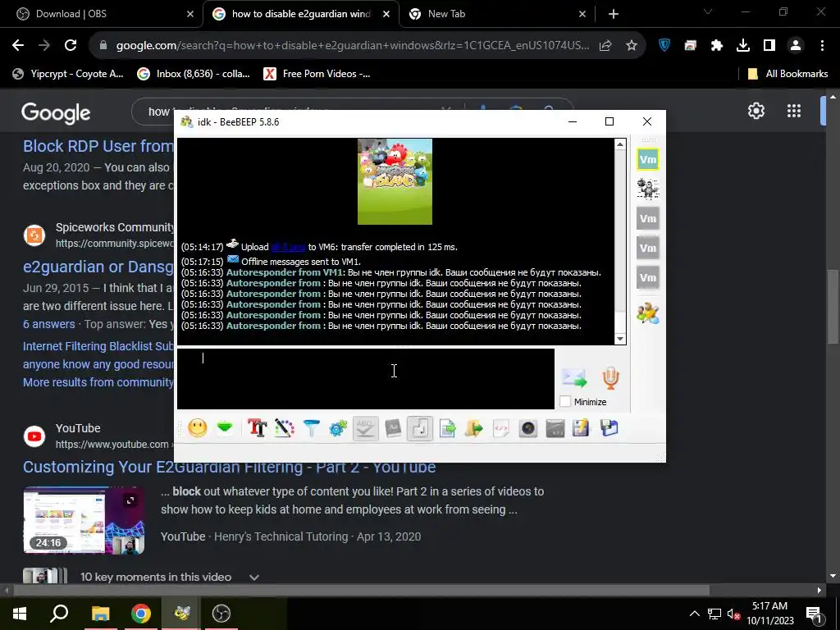The width and height of the screenshot is (840, 630).
Task: Open a new browser tab with plus
Action: coord(614,14)
